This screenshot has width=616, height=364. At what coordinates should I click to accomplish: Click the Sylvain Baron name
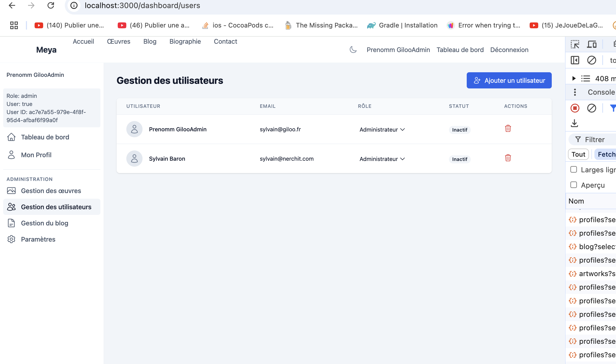(x=167, y=159)
